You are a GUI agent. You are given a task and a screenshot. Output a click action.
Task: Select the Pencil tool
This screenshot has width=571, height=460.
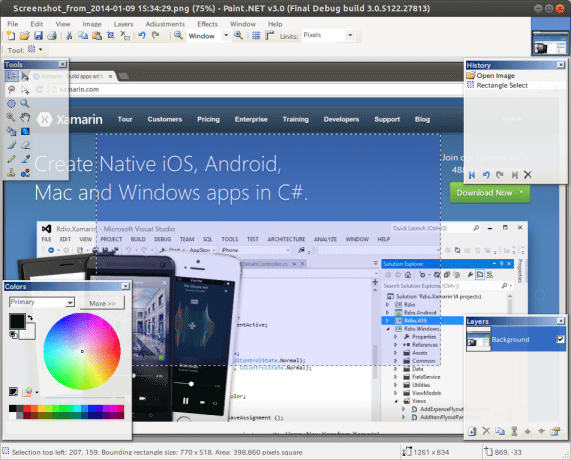click(x=12, y=159)
